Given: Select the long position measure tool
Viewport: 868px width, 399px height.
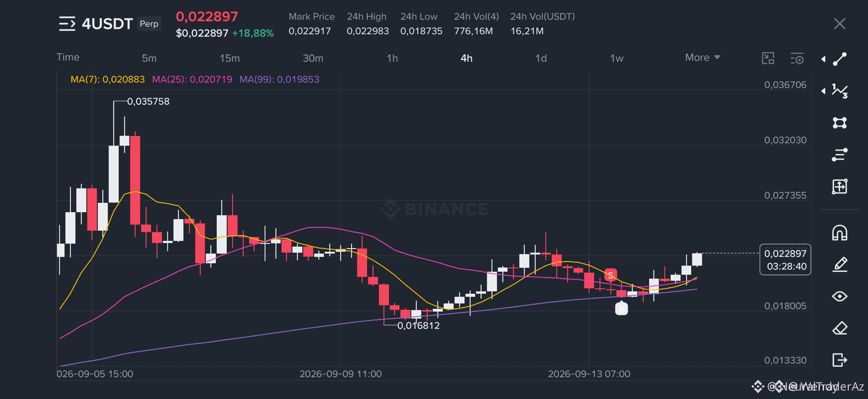Looking at the screenshot, I should point(840,186).
